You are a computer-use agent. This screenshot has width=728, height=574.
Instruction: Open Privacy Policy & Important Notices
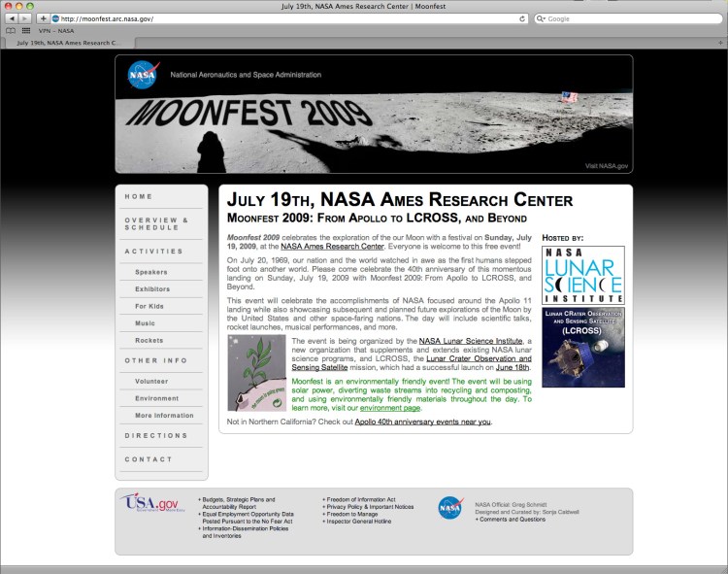370,507
